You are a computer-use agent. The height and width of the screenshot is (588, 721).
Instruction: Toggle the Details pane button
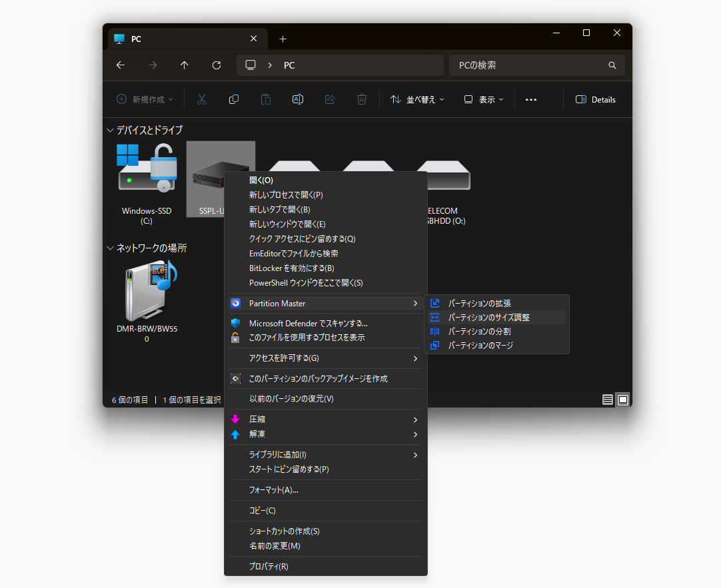596,100
